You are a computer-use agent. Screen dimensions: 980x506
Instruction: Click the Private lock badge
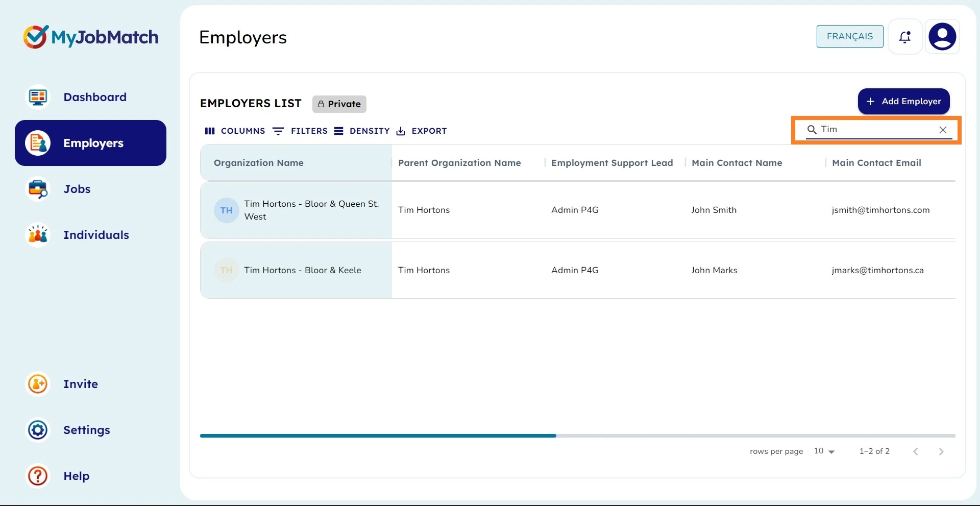(x=339, y=104)
